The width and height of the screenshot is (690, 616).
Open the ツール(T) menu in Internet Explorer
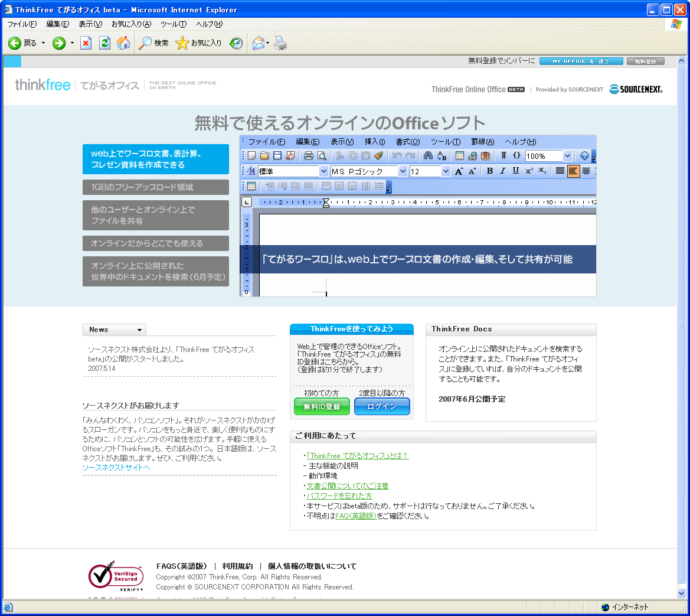point(174,24)
